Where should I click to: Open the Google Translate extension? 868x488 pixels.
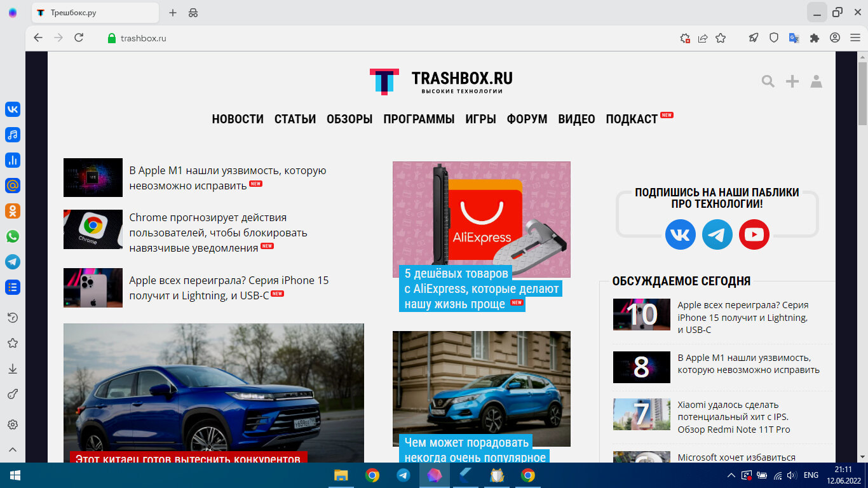[x=794, y=38]
